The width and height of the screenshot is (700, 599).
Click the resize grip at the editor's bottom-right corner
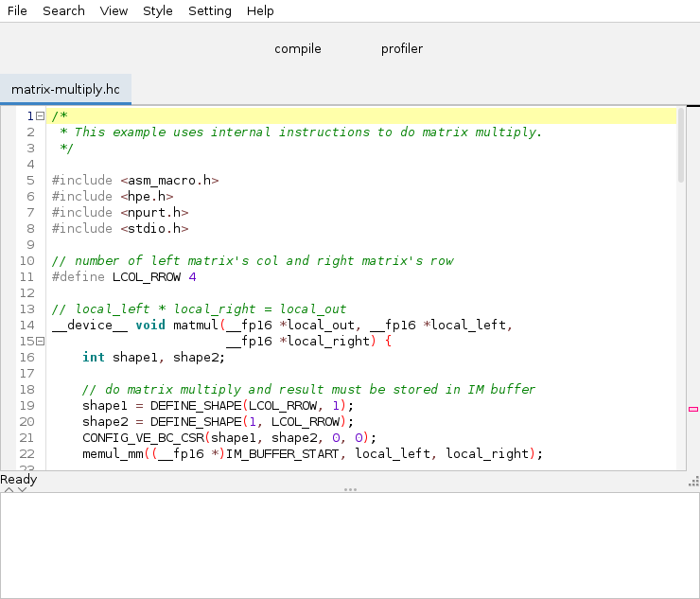[x=693, y=482]
